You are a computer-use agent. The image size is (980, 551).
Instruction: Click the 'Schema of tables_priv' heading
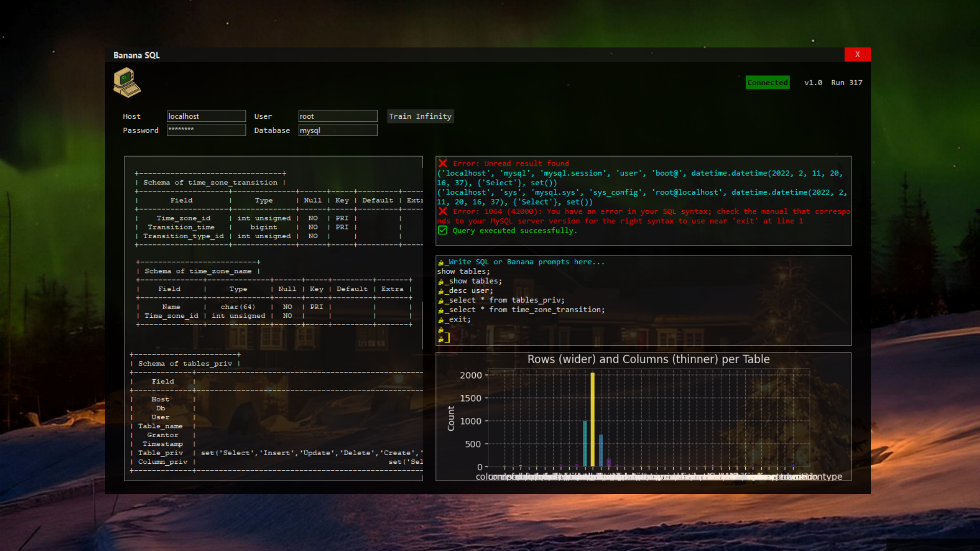click(185, 364)
